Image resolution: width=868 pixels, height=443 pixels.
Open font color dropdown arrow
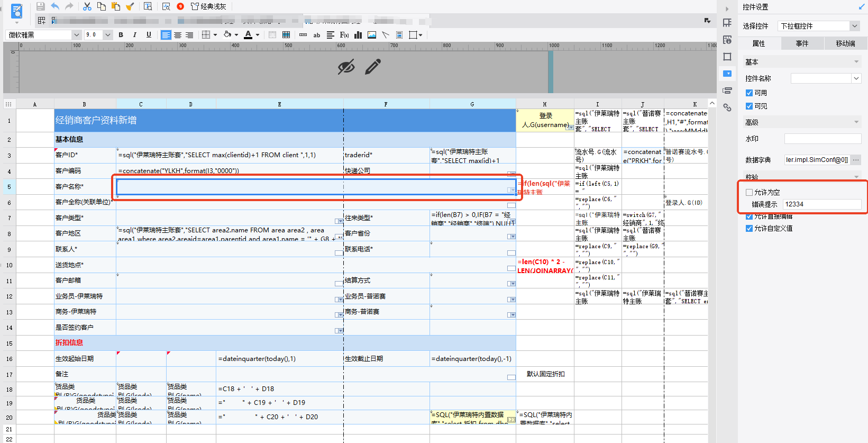(258, 35)
